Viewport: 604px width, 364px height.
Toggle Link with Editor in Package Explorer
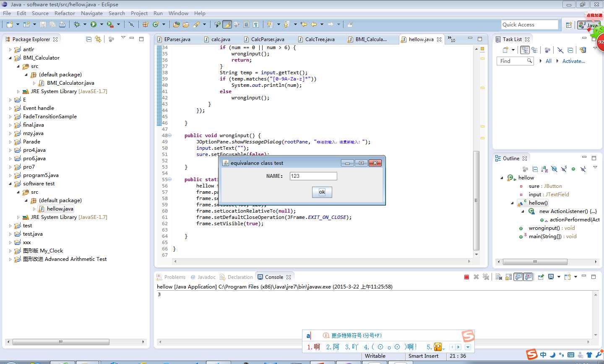(x=98, y=39)
